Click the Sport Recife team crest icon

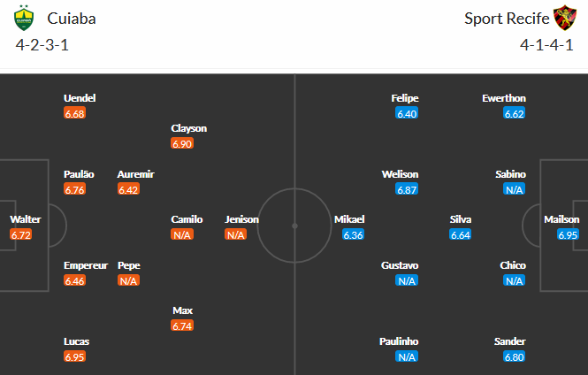pyautogui.click(x=564, y=19)
